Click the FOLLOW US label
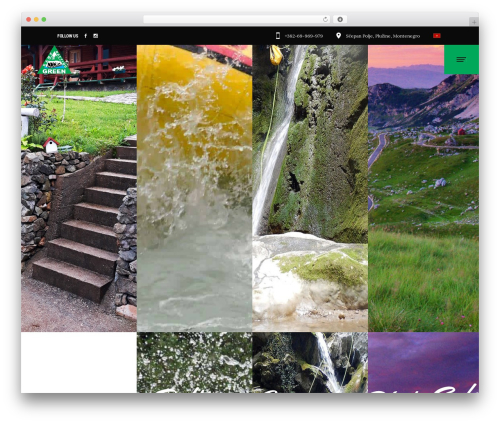 [67, 36]
